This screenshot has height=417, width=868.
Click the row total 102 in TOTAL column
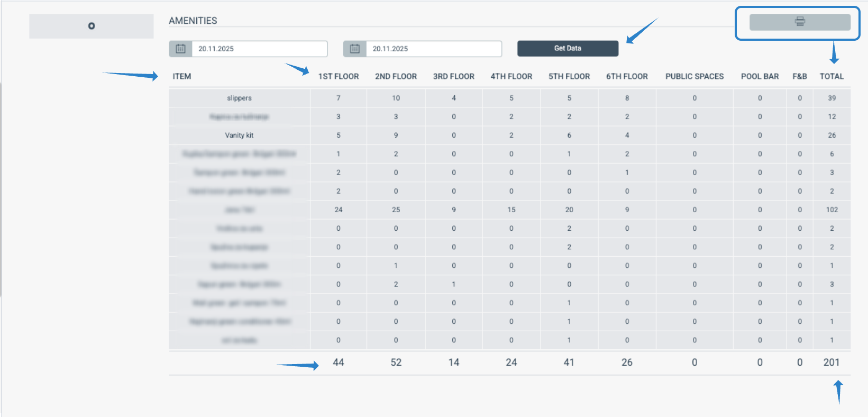click(832, 210)
